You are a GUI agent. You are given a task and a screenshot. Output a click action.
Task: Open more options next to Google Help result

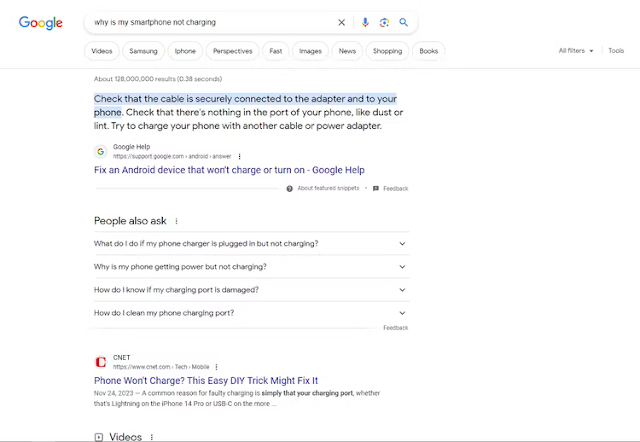click(240, 156)
